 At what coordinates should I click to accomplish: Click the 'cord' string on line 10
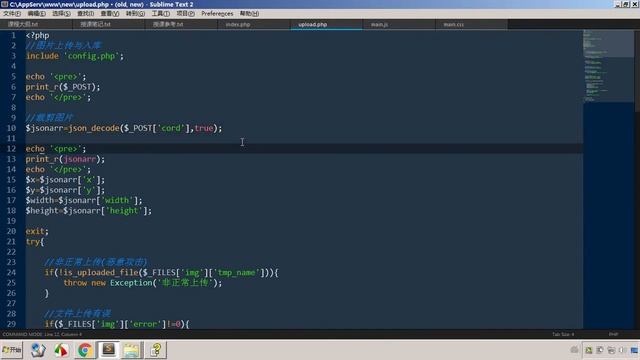coord(171,128)
